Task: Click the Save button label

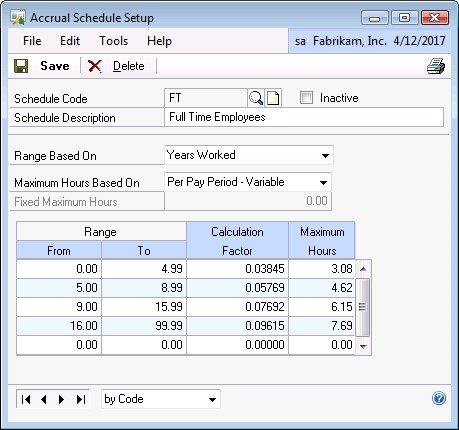Action: tap(55, 66)
